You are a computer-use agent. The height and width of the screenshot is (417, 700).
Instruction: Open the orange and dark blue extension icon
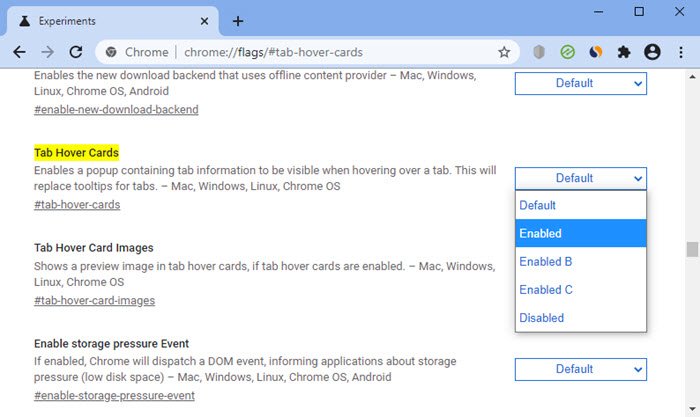pos(596,52)
